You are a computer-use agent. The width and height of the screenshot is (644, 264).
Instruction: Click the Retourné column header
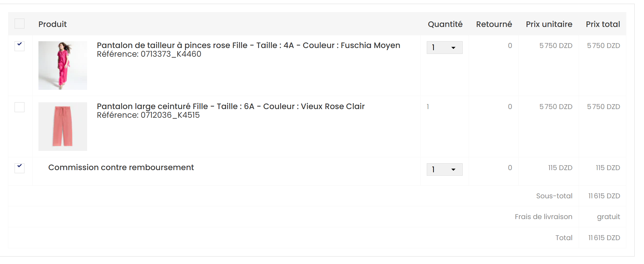point(494,24)
